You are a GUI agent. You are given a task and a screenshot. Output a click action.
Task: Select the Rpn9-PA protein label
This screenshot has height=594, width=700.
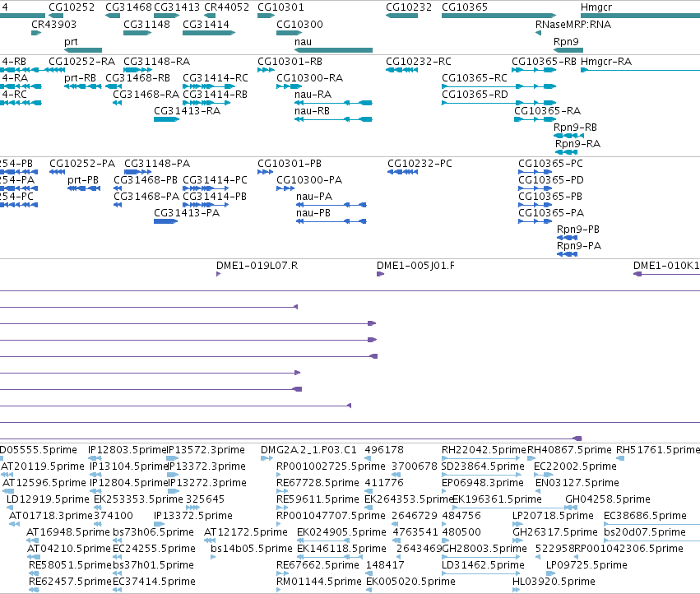point(579,246)
